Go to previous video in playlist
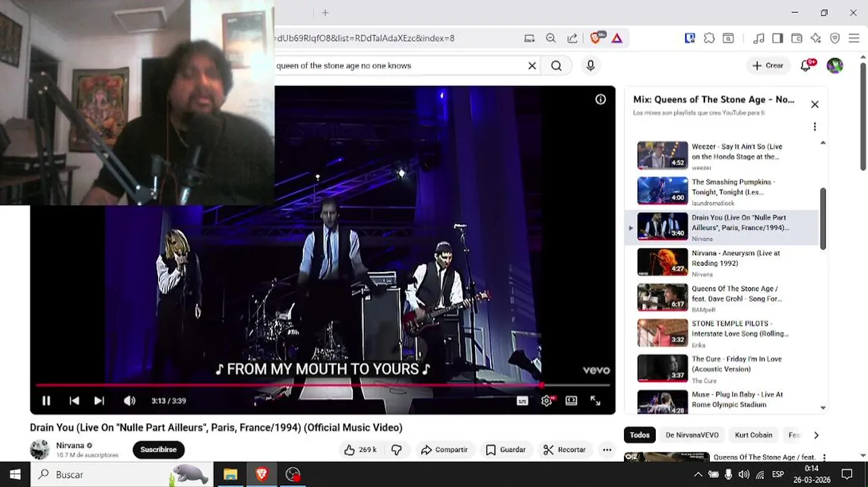This screenshot has width=868, height=487. tap(74, 400)
